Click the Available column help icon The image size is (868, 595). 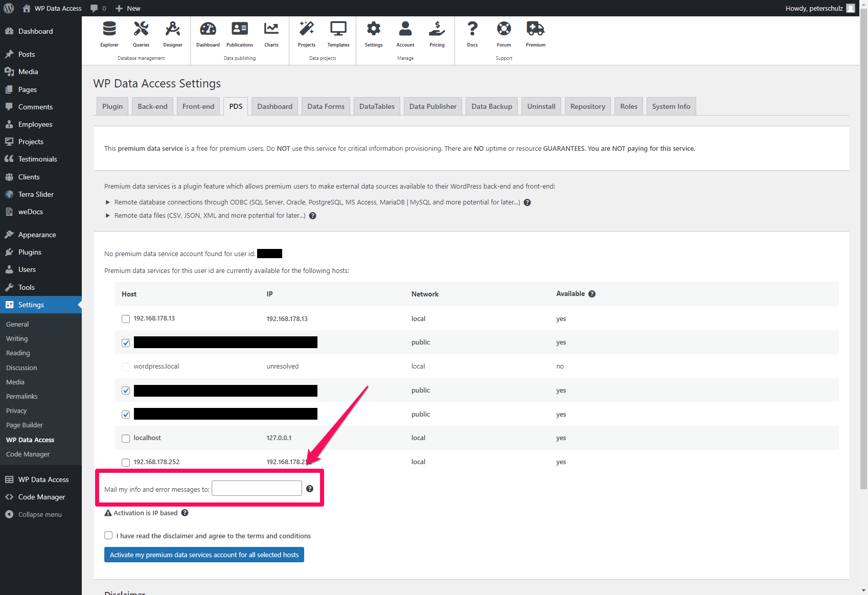click(x=591, y=294)
